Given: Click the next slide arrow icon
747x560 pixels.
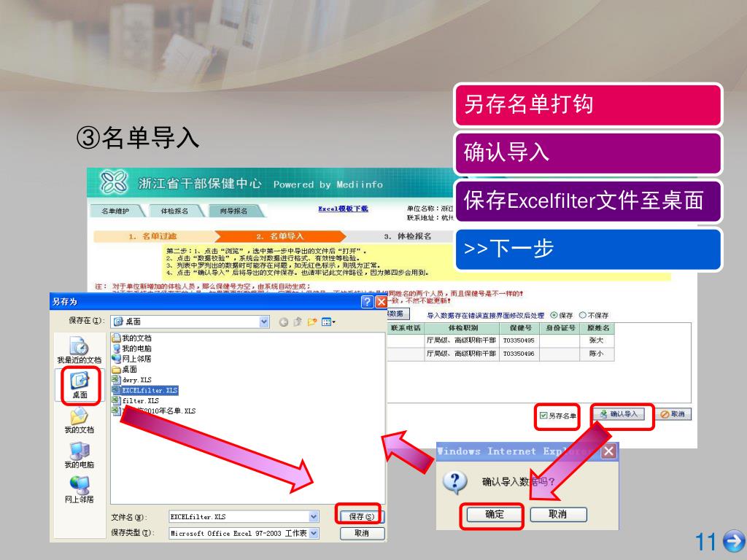Looking at the screenshot, I should (x=733, y=541).
